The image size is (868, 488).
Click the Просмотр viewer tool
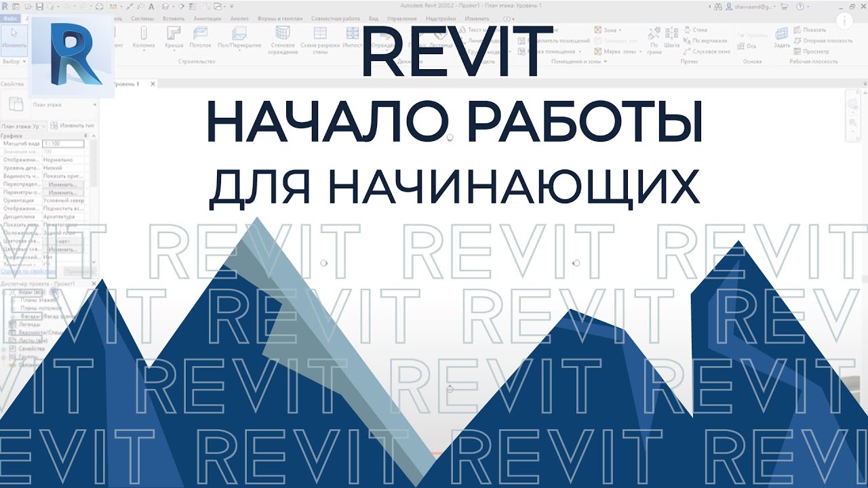click(x=811, y=52)
